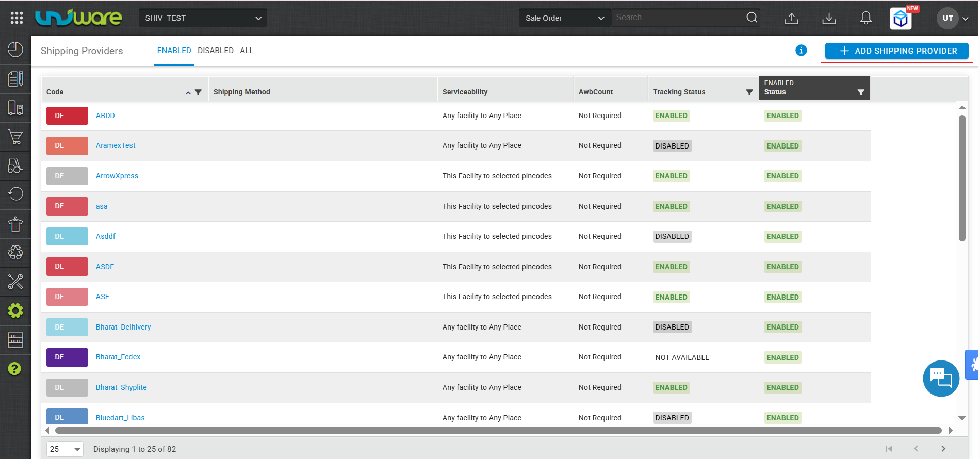The image size is (980, 459).
Task: Open the 25 page size dropdown
Action: (66, 449)
